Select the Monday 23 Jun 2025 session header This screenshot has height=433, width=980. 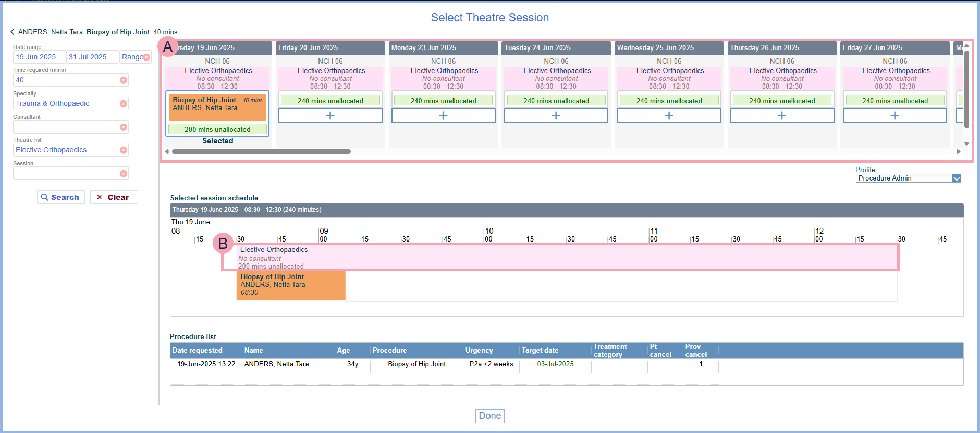(x=443, y=48)
